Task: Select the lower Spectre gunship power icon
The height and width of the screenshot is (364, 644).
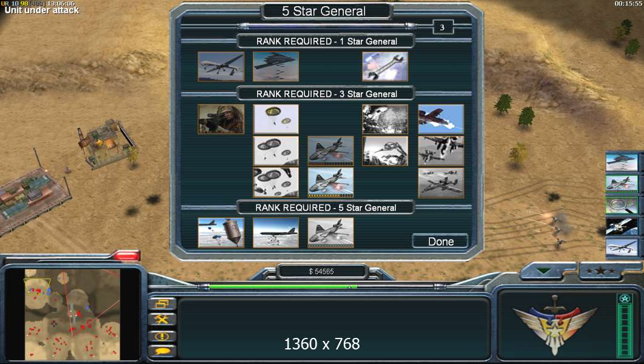Action: 330,183
